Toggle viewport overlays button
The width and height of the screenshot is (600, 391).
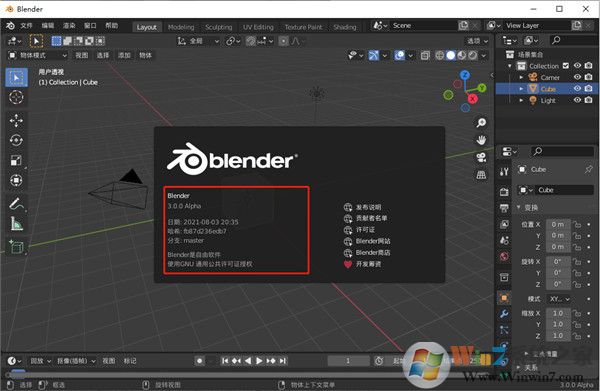(399, 56)
